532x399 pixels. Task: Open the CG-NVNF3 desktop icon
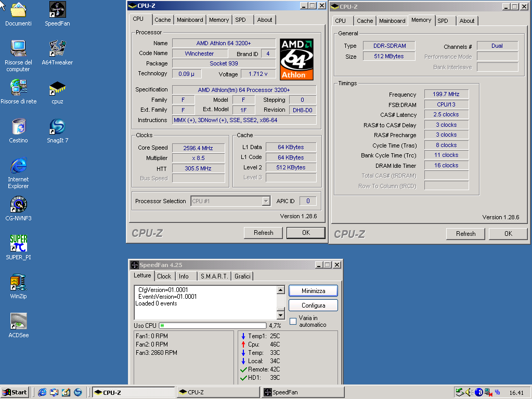(x=18, y=204)
